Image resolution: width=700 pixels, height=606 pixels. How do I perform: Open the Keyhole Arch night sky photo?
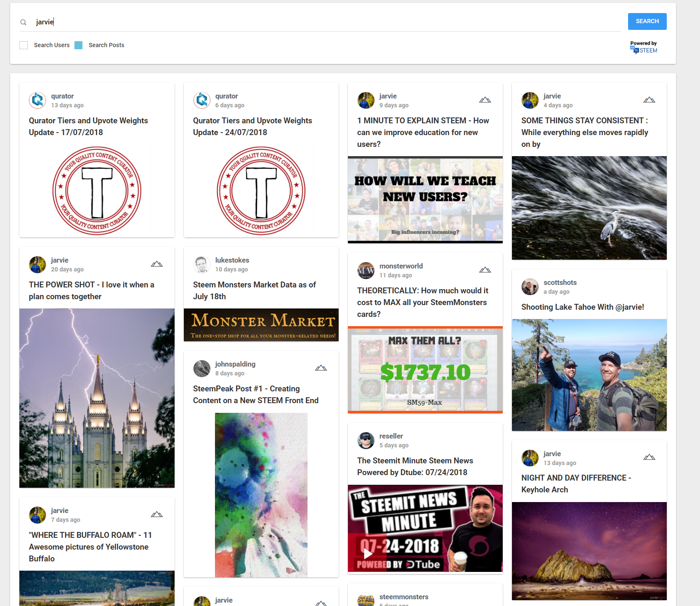[589, 551]
